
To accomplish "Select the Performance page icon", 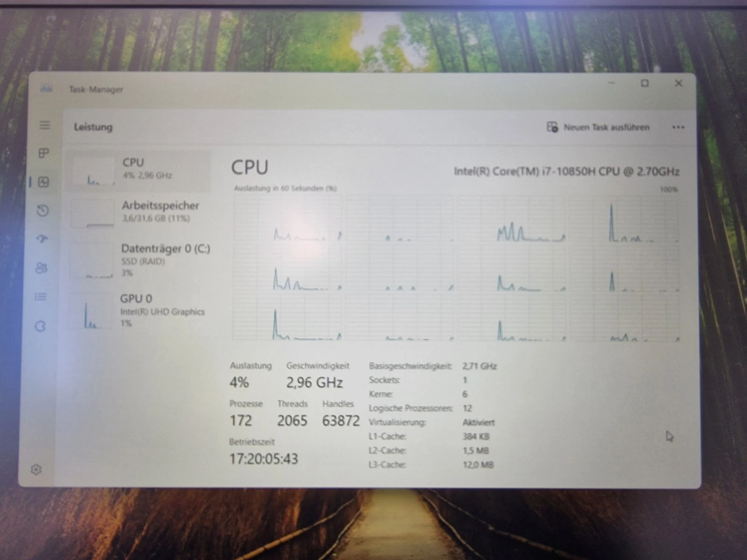I will click(x=43, y=182).
